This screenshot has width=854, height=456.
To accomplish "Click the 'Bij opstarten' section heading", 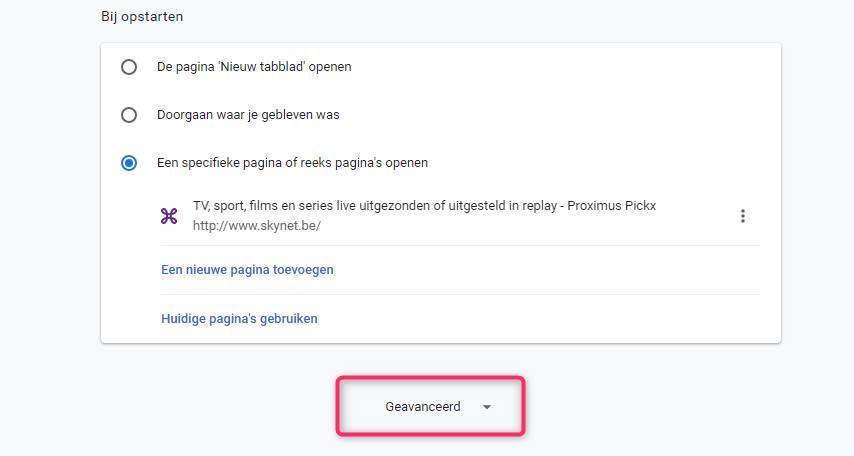I will coord(142,17).
